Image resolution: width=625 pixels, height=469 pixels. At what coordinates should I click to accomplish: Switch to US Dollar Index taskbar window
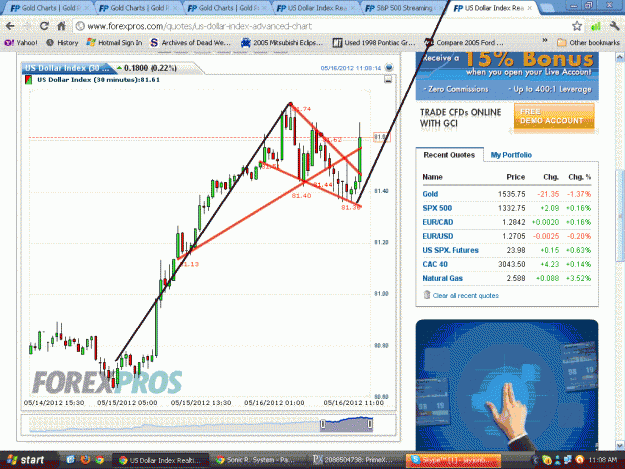(160, 460)
